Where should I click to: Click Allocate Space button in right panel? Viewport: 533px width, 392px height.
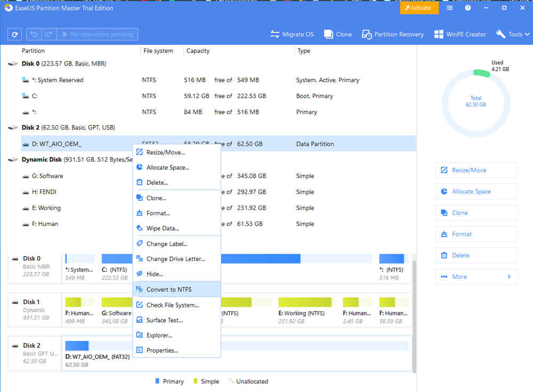tap(476, 192)
